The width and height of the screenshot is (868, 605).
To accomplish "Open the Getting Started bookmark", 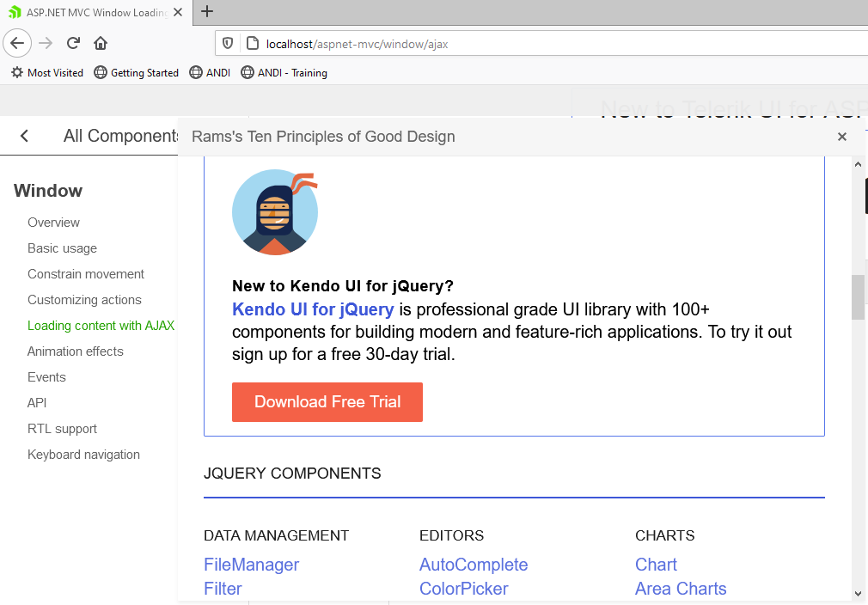I will click(137, 73).
